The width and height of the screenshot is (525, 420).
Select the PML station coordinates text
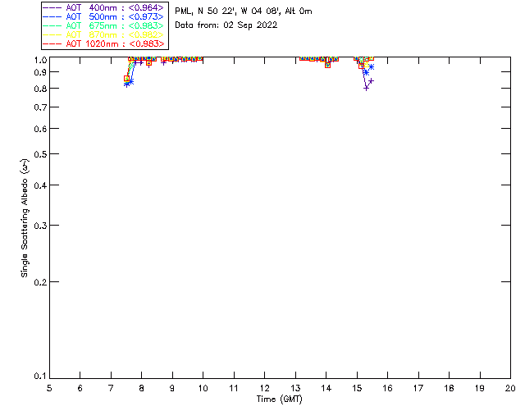click(244, 11)
